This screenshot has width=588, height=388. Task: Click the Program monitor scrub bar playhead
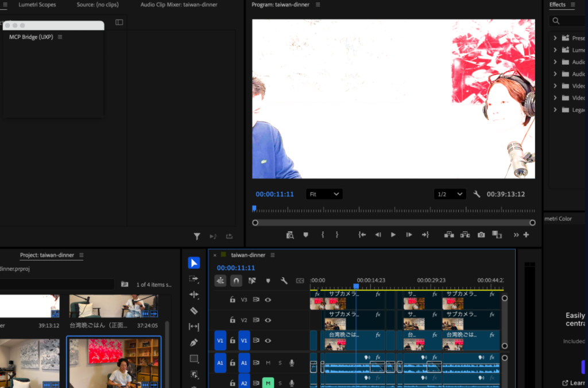[254, 209]
